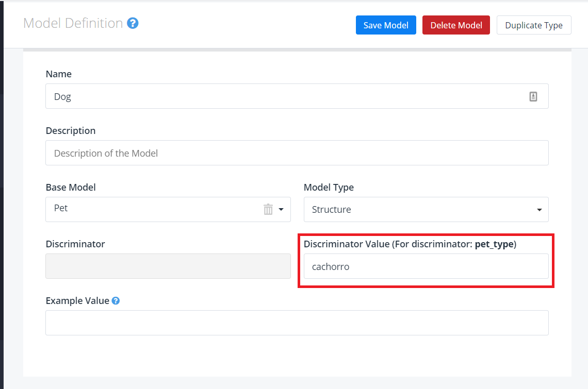
Task: Click the Discriminator Value field with cachorro
Action: [426, 266]
